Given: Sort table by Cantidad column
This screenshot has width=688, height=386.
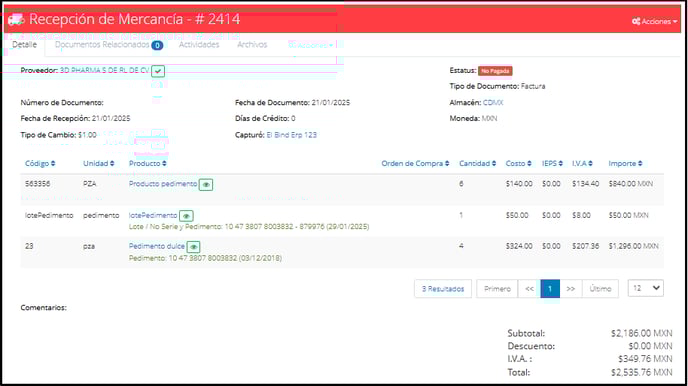Looking at the screenshot, I should [477, 164].
